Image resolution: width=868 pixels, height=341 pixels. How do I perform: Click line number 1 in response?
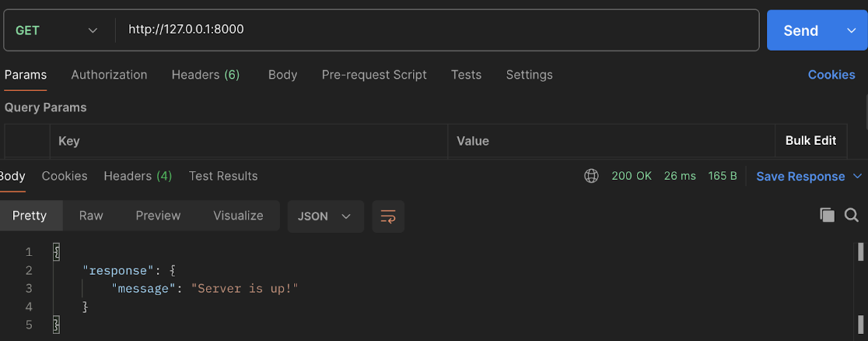29,253
